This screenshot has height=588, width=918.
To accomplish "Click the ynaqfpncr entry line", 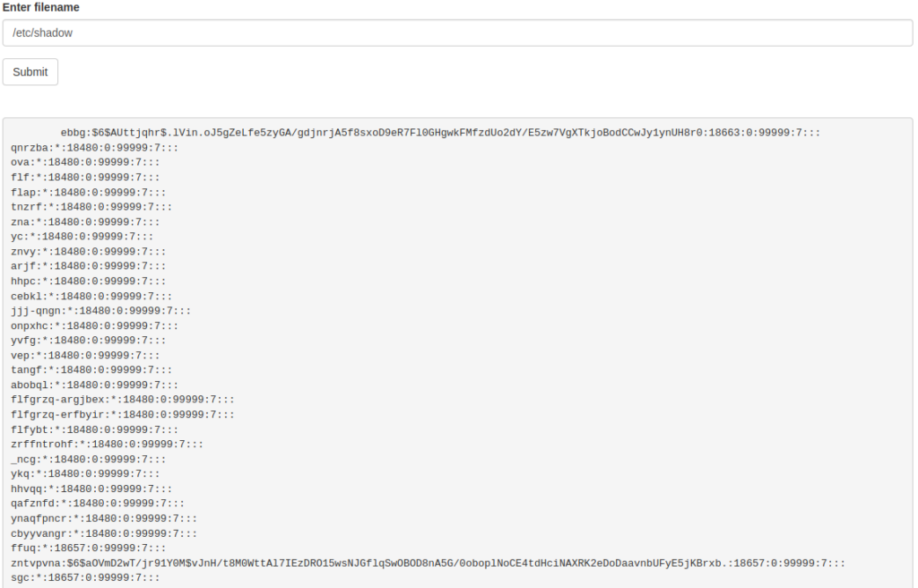I will [x=104, y=519].
